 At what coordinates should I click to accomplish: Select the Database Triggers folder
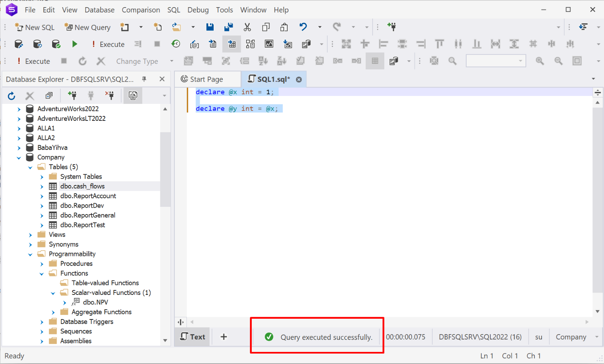pyautogui.click(x=87, y=322)
